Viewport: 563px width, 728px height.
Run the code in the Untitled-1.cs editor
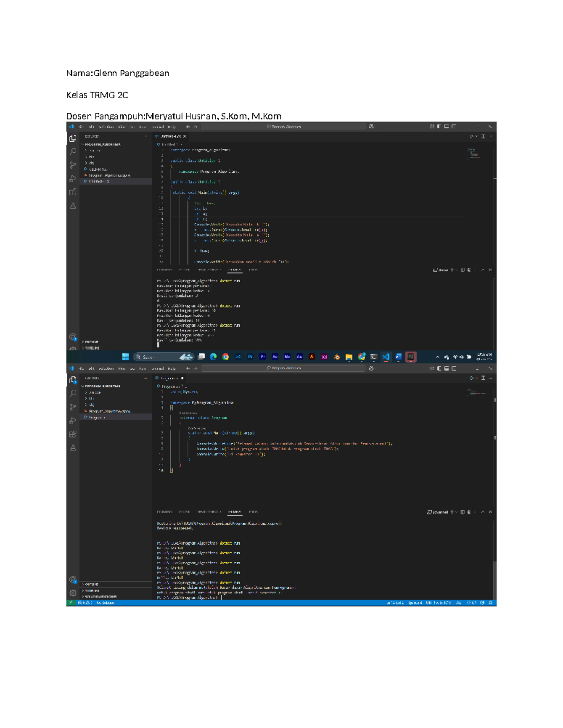[472, 136]
